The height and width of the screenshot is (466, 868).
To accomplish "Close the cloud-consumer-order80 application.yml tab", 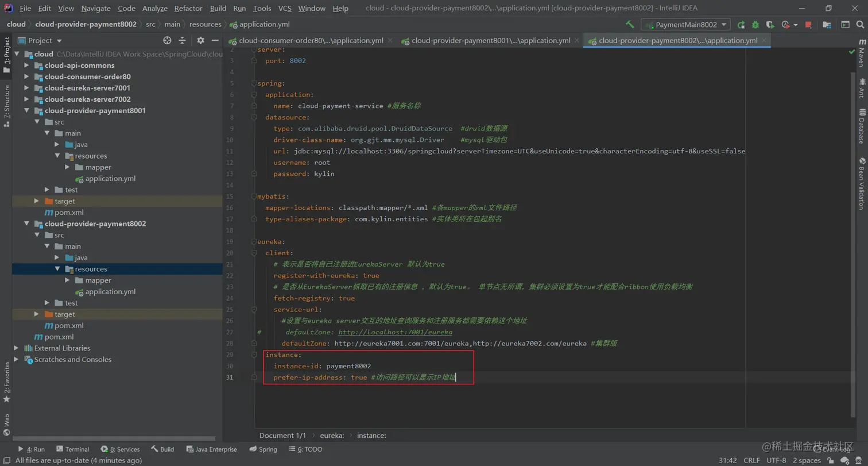I will [390, 41].
